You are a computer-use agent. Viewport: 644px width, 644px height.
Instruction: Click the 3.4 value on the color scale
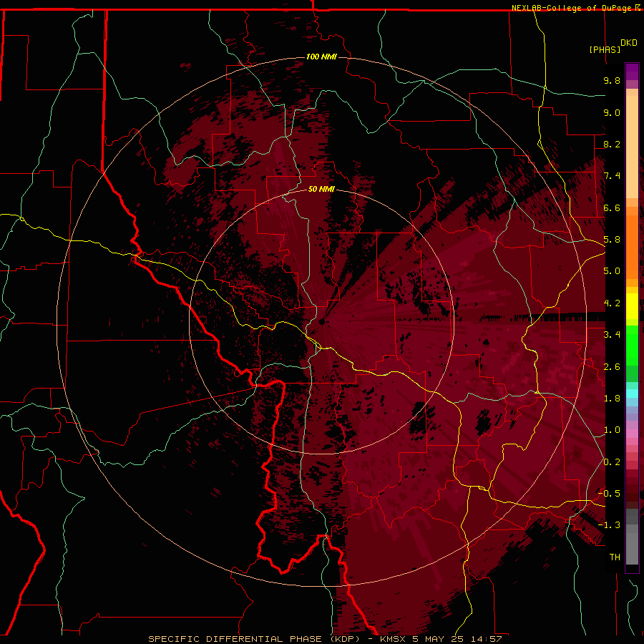612,335
